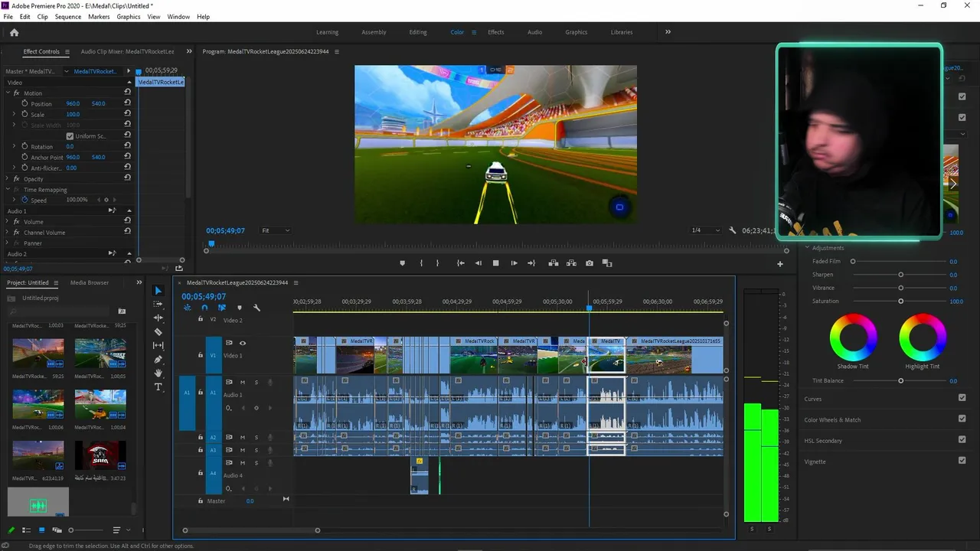
Task: Expand the Scale property
Action: point(14,114)
